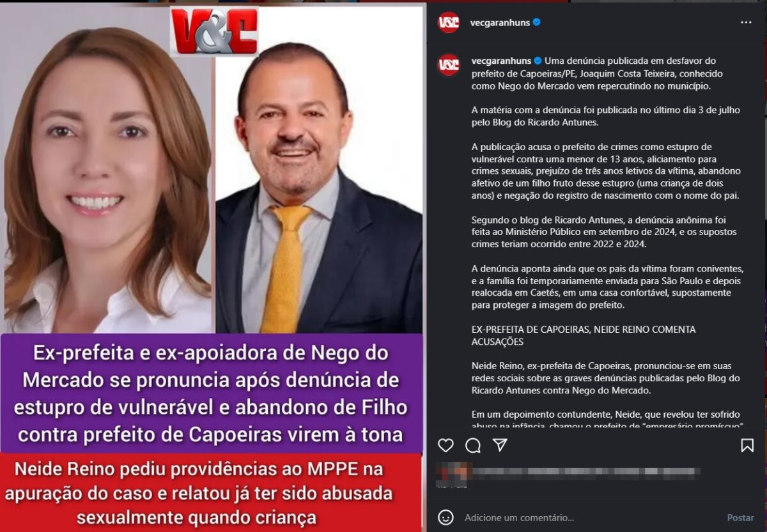Open the emoji picker smiley icon
Image resolution: width=767 pixels, height=532 pixels.
pos(446,517)
